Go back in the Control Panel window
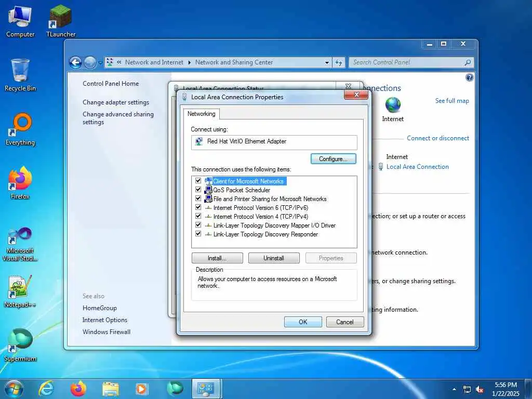The height and width of the screenshot is (399, 532). click(75, 62)
